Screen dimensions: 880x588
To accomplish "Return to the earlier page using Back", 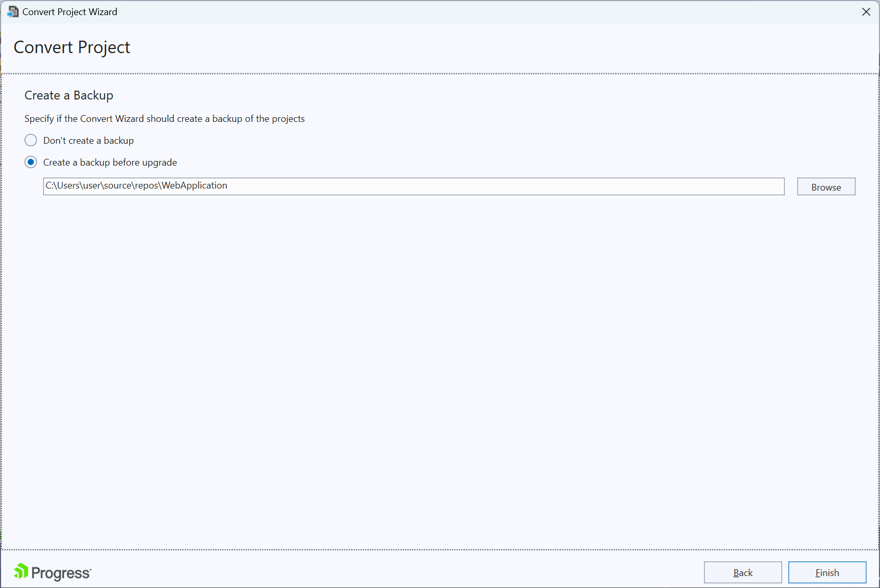I will pos(743,572).
